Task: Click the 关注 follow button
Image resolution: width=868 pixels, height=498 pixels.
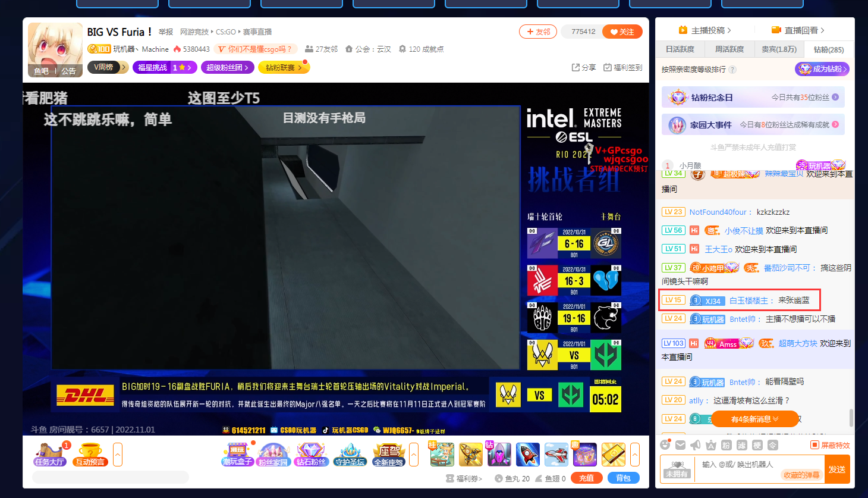Action: pos(622,32)
